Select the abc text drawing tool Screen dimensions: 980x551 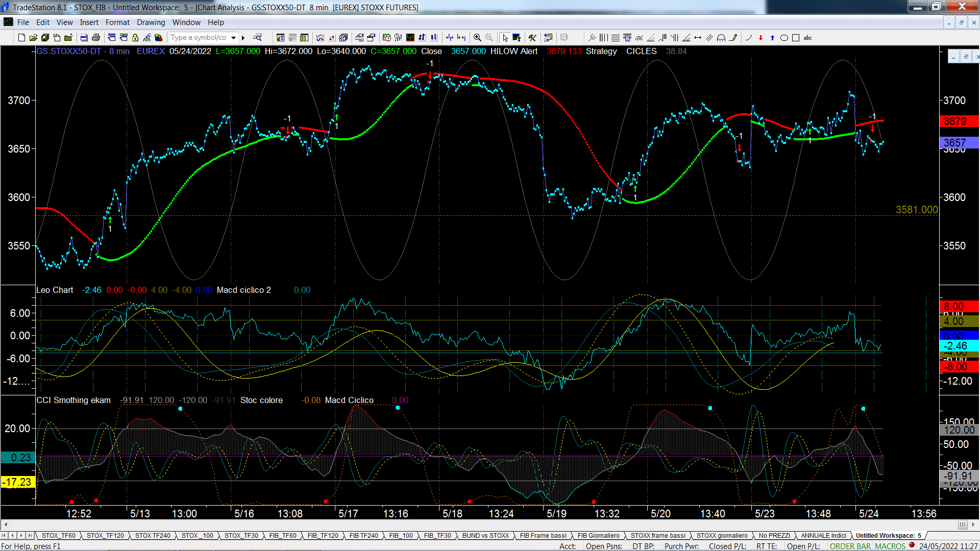point(807,37)
